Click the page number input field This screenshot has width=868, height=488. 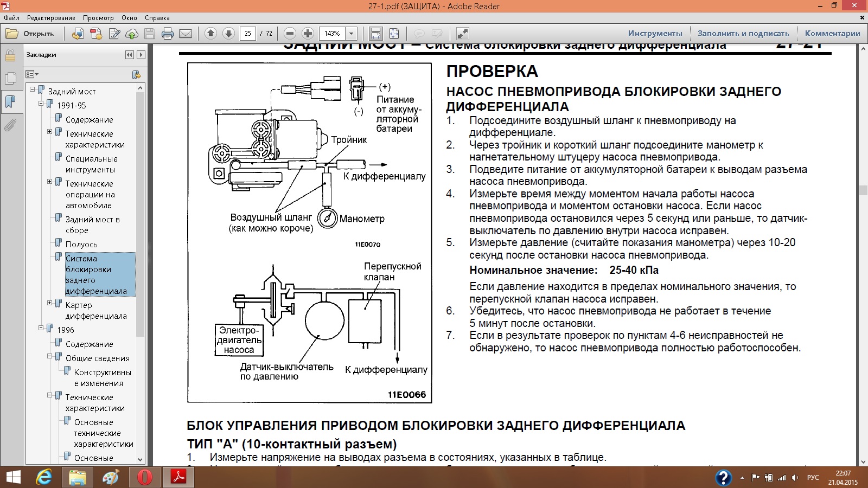(x=247, y=34)
